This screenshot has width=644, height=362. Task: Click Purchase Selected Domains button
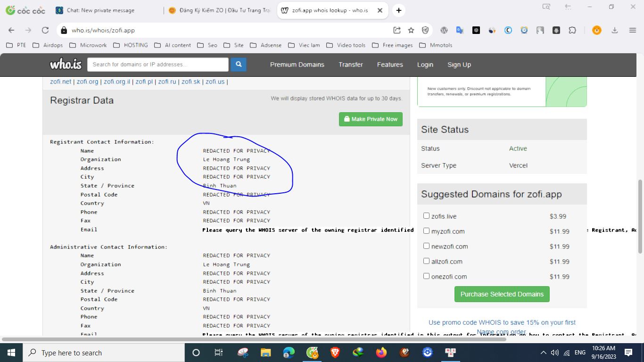(502, 294)
